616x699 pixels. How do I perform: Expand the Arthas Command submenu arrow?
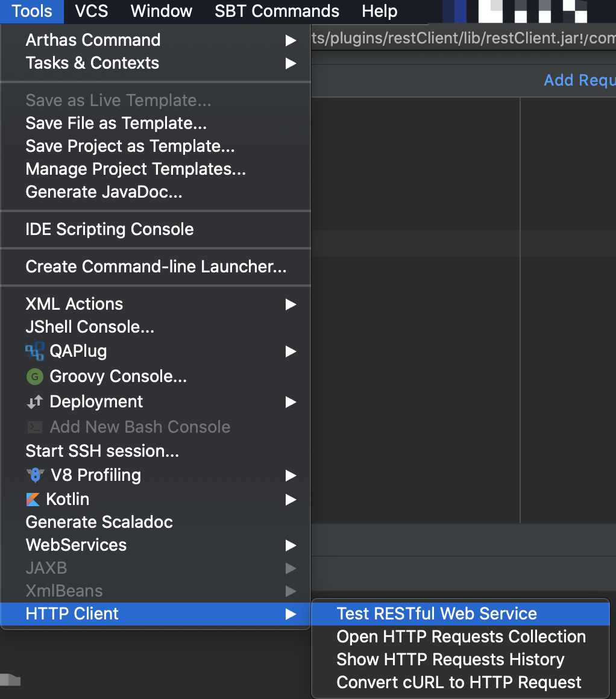point(291,40)
